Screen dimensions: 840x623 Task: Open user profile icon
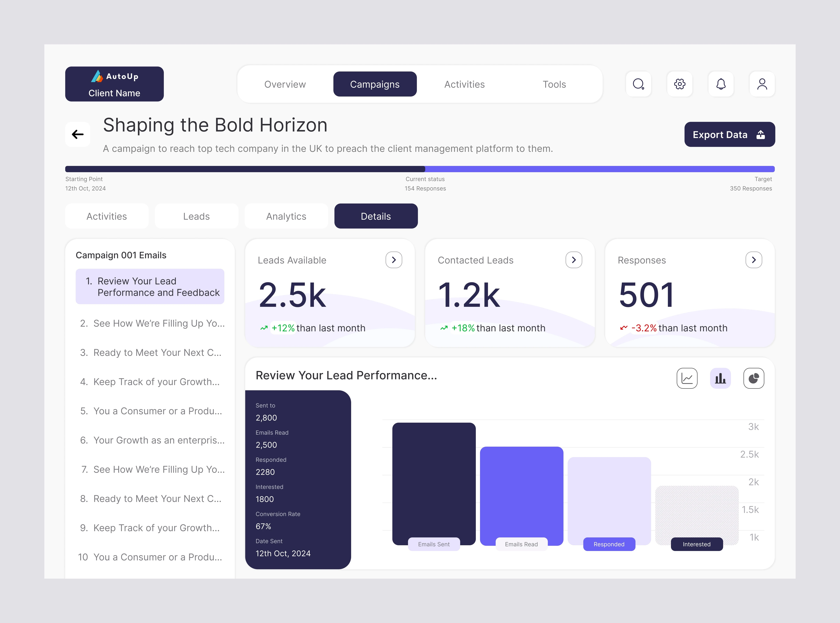tap(762, 84)
